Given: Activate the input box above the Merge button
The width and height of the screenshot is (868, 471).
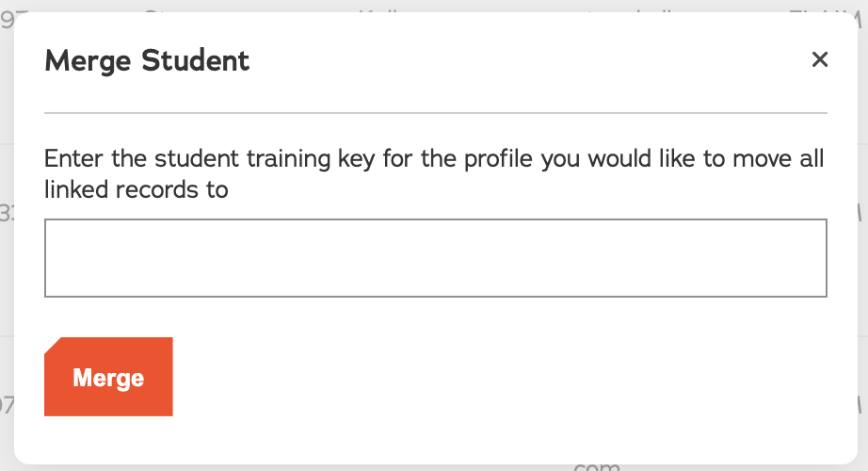Looking at the screenshot, I should click(435, 258).
